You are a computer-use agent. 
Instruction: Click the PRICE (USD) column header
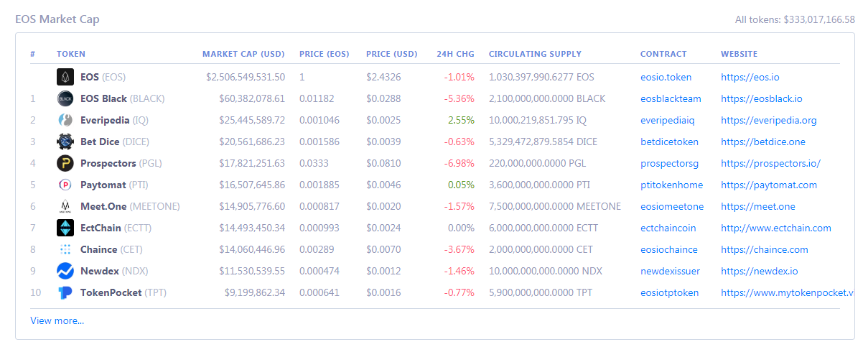(391, 54)
